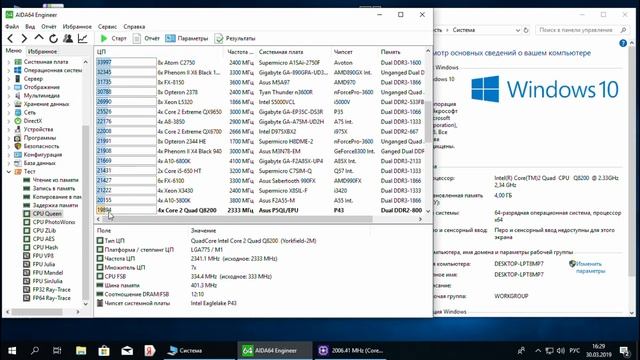Go forward with the right arrow toolbar icon

coord(24,38)
